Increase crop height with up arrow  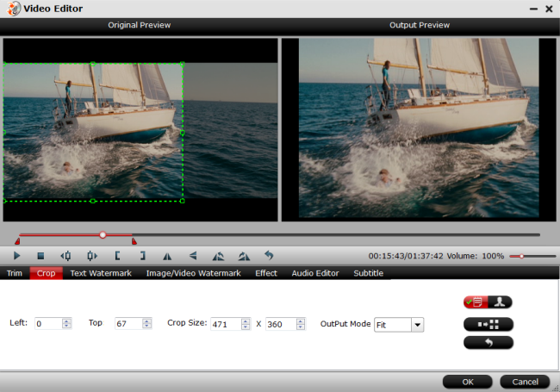301,321
